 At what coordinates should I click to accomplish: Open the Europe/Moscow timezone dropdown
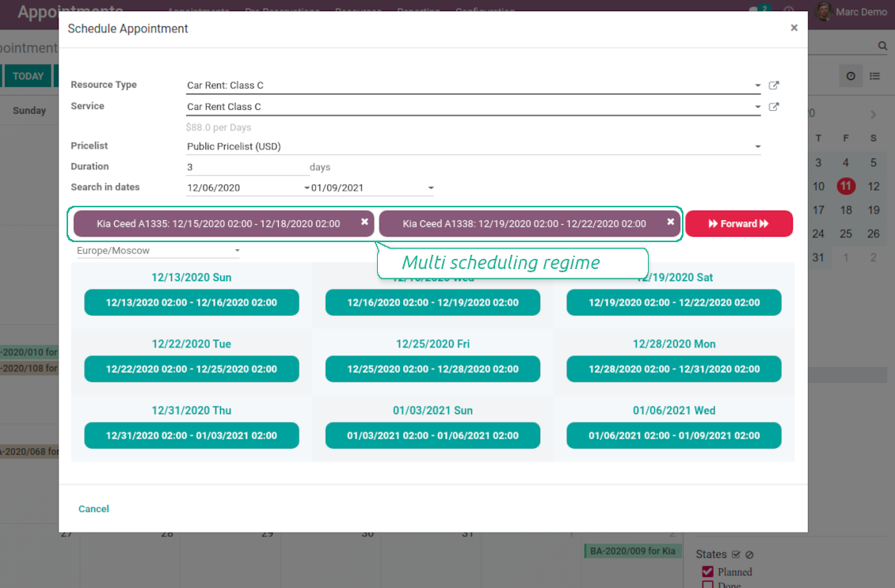237,251
